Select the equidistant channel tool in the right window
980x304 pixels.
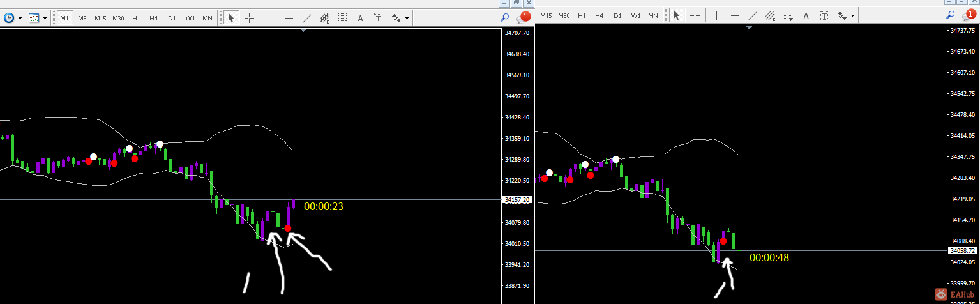point(771,15)
